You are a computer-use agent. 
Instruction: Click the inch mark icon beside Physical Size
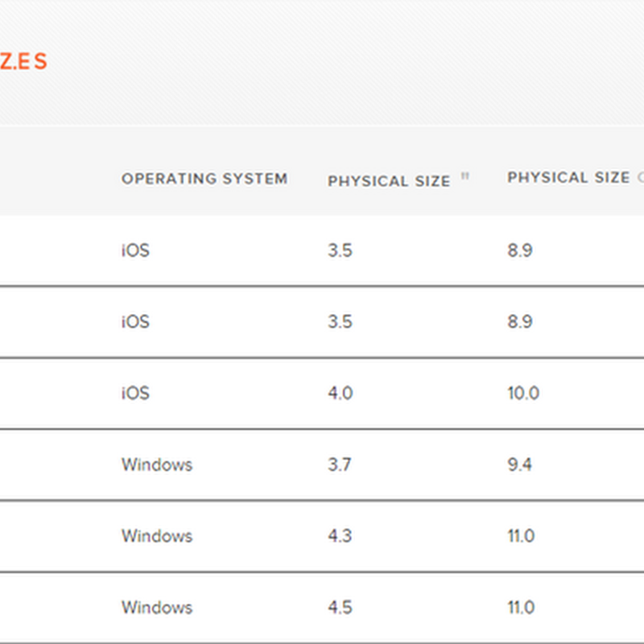(x=465, y=177)
